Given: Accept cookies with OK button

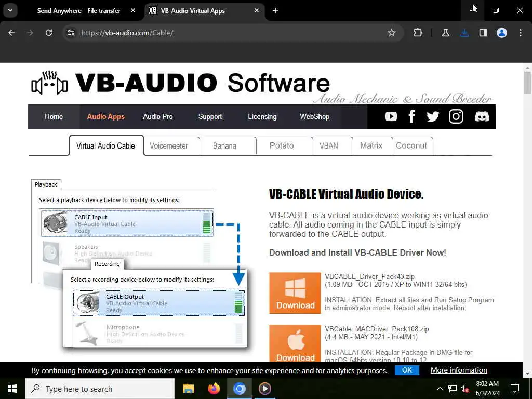Looking at the screenshot, I should pyautogui.click(x=407, y=370).
